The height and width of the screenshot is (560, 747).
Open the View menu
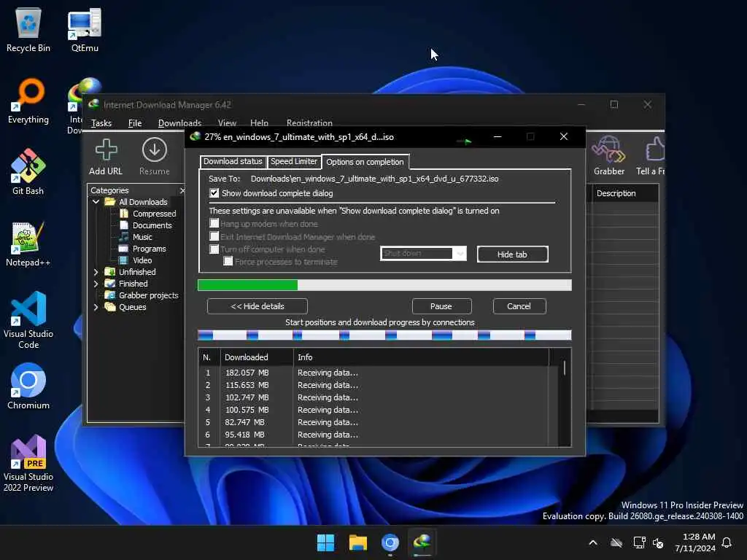pos(227,123)
